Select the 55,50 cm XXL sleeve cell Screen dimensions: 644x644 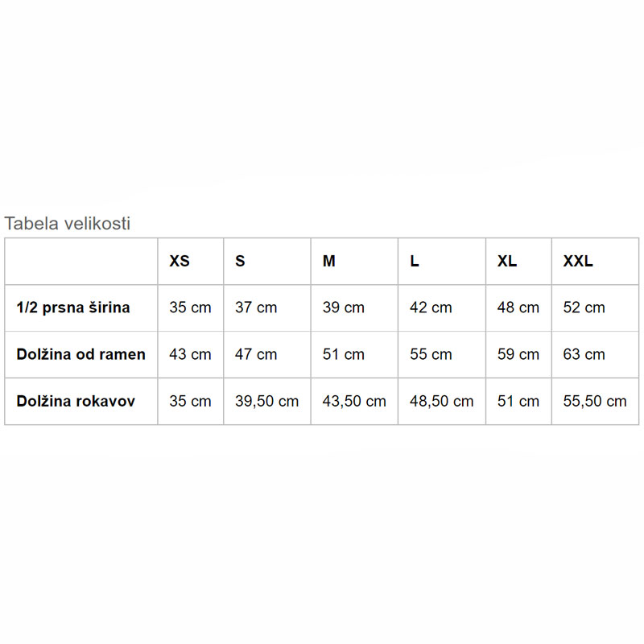(x=594, y=401)
